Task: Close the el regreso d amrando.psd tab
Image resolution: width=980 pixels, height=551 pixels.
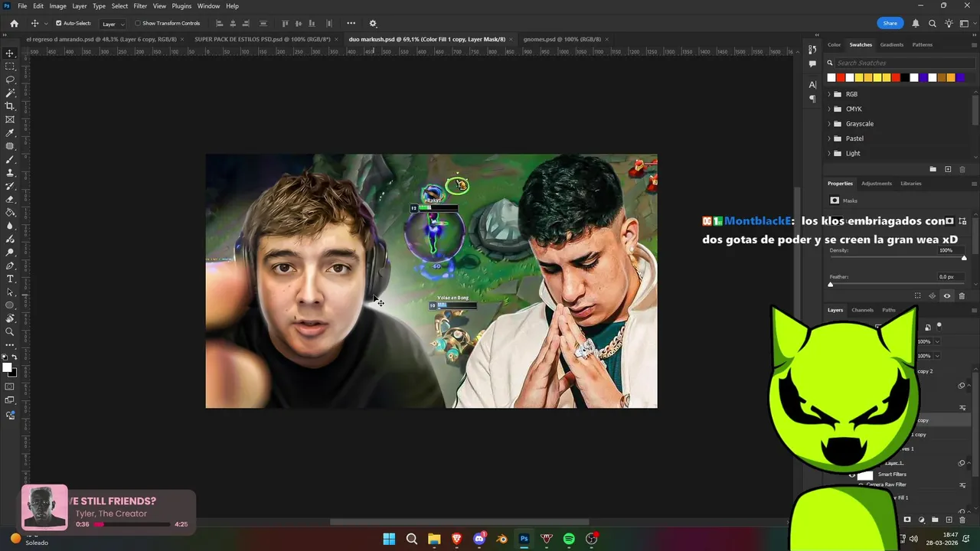Action: tap(182, 39)
